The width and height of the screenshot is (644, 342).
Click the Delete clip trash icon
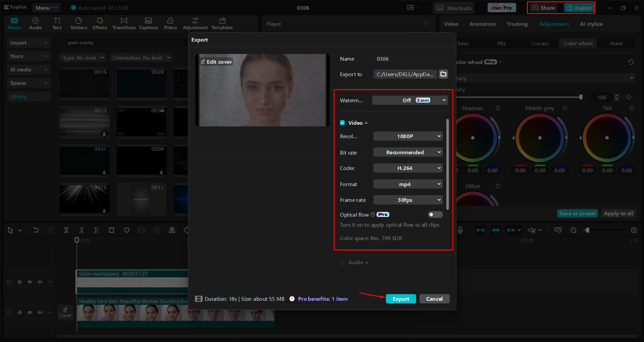112,230
